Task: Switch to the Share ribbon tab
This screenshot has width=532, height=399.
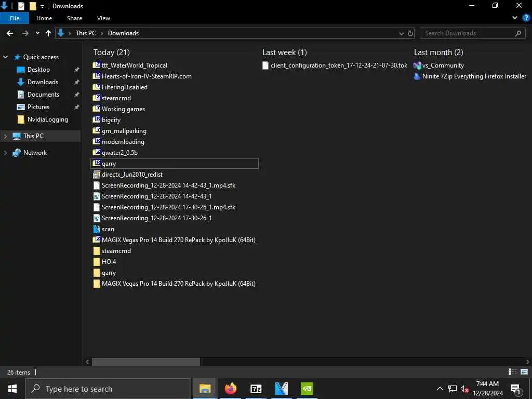Action: coord(74,18)
